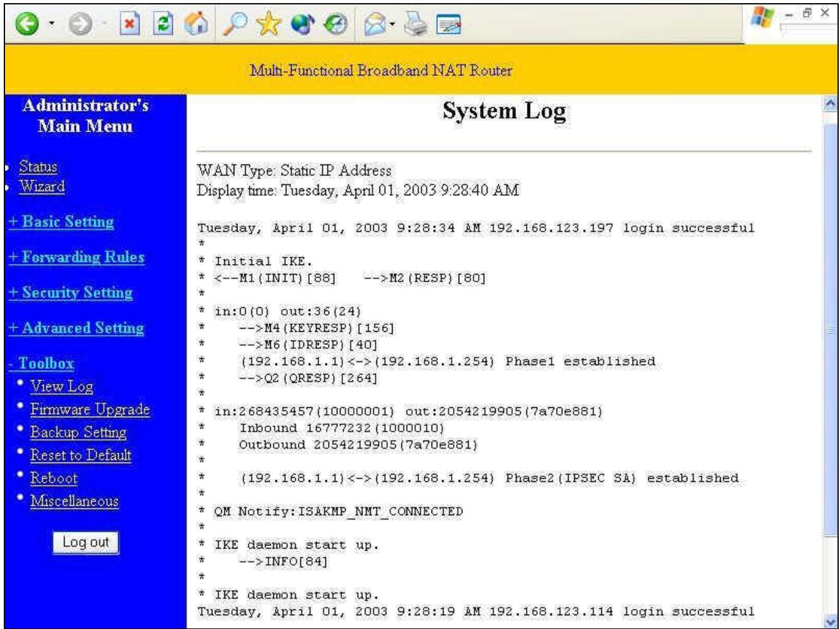Open the Status link
This screenshot has width=840, height=629.
[38, 167]
